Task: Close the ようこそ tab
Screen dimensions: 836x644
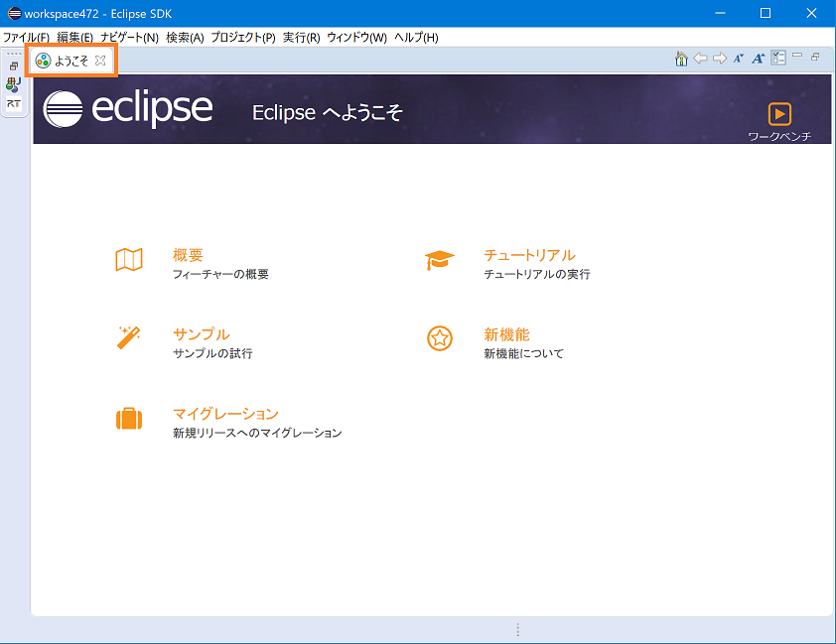Action: click(x=100, y=61)
